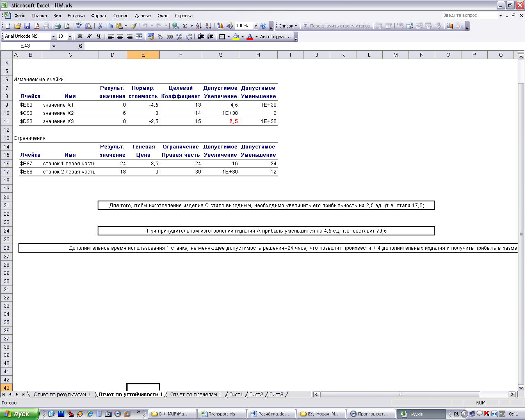The image size is (525, 420).
Task: Open the borders dropdown arrow
Action: (228, 37)
